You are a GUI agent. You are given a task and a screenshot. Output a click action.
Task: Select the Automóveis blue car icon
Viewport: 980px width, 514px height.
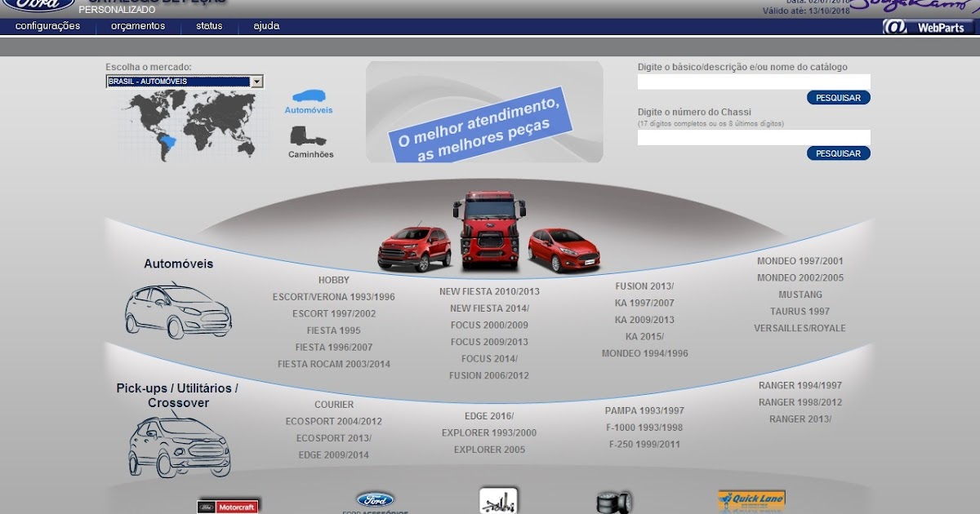(x=309, y=95)
